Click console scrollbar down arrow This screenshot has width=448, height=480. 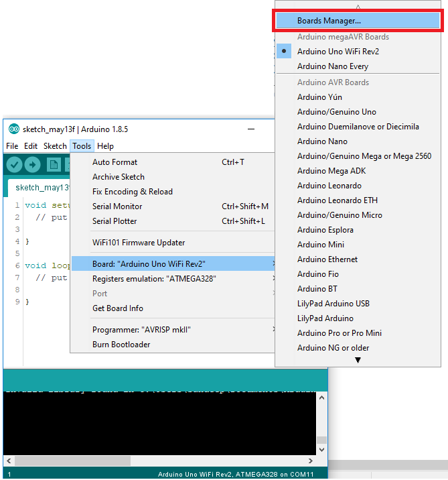(321, 450)
